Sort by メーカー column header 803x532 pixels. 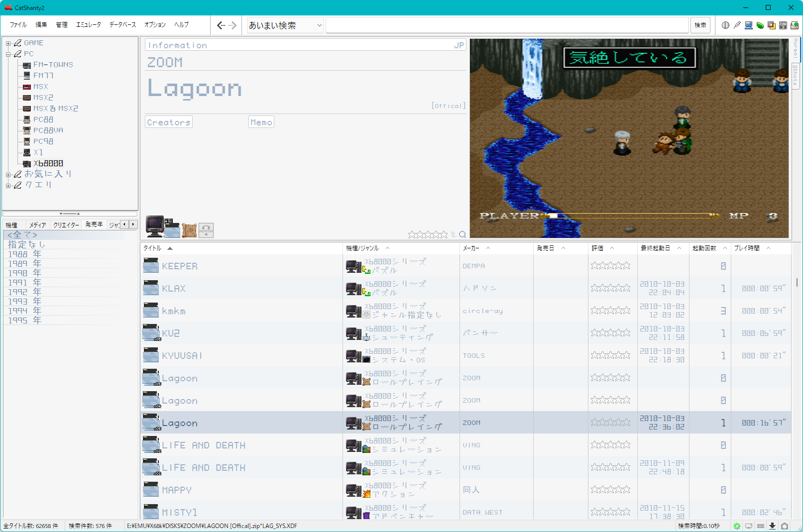(x=496, y=248)
